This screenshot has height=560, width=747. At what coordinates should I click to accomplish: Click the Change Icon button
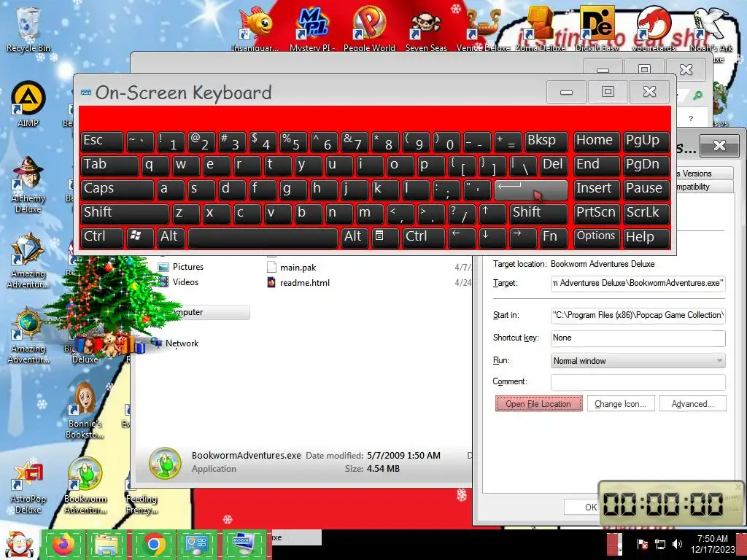(621, 404)
